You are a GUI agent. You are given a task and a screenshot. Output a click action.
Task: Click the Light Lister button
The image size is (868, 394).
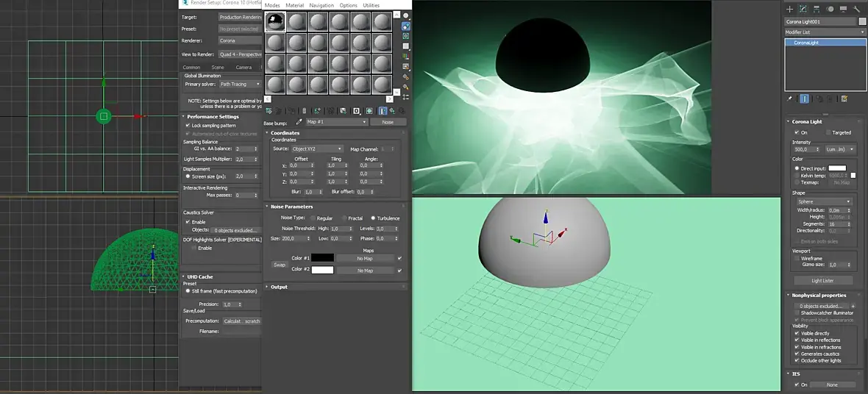click(822, 281)
